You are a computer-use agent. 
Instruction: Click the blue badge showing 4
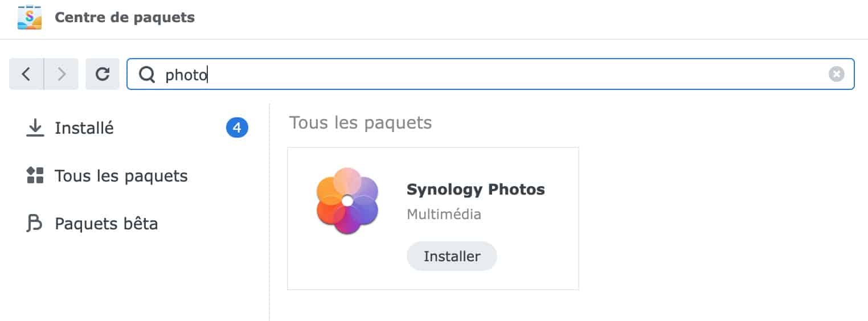tap(237, 128)
